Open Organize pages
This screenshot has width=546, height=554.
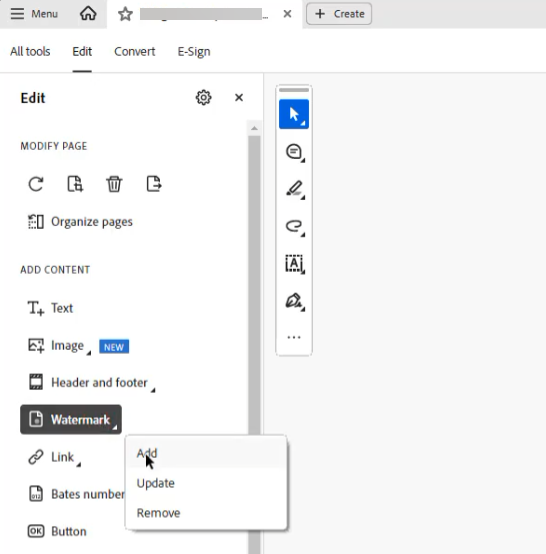tap(80, 222)
